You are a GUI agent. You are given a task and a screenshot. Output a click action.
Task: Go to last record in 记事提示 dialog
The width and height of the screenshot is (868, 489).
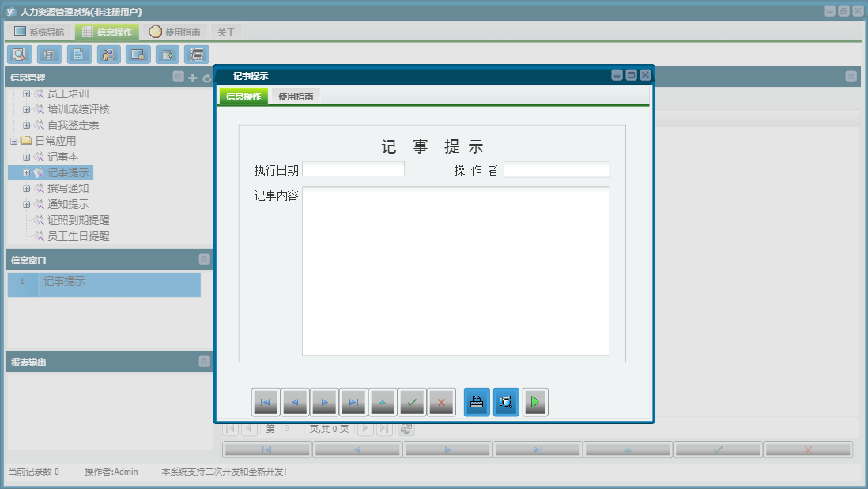coord(353,402)
